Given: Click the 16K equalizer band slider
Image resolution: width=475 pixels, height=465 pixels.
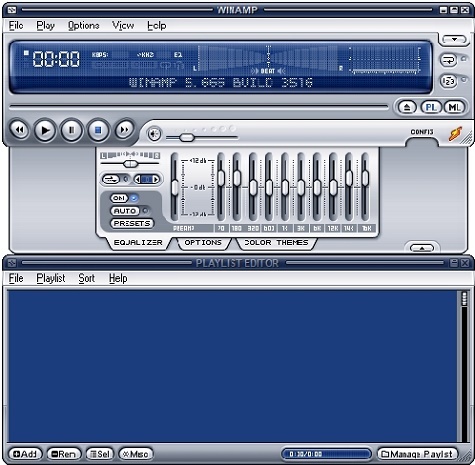Looking at the screenshot, I should pos(365,187).
